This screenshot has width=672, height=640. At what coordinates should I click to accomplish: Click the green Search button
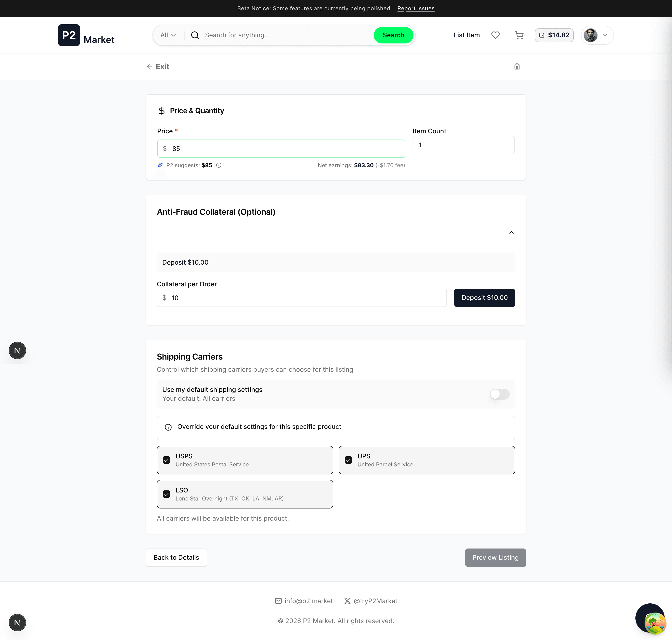[393, 35]
